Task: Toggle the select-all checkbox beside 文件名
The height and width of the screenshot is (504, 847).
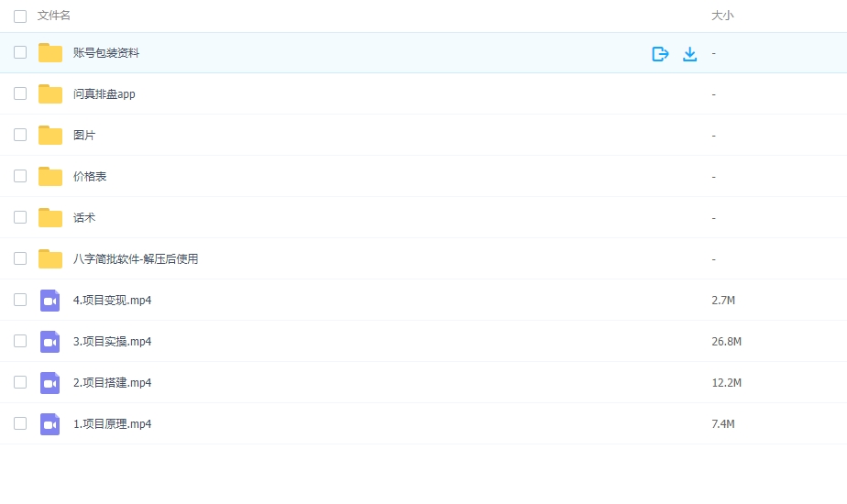Action: [x=20, y=16]
